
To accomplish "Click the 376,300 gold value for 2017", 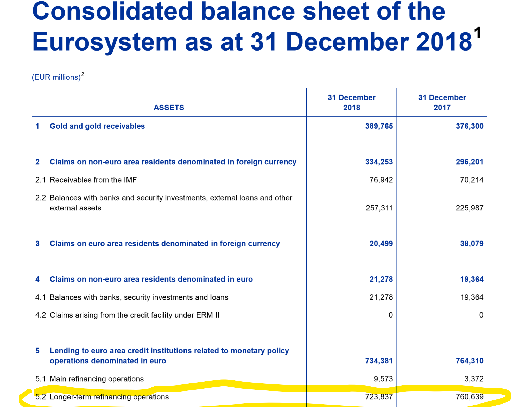I will [x=469, y=126].
